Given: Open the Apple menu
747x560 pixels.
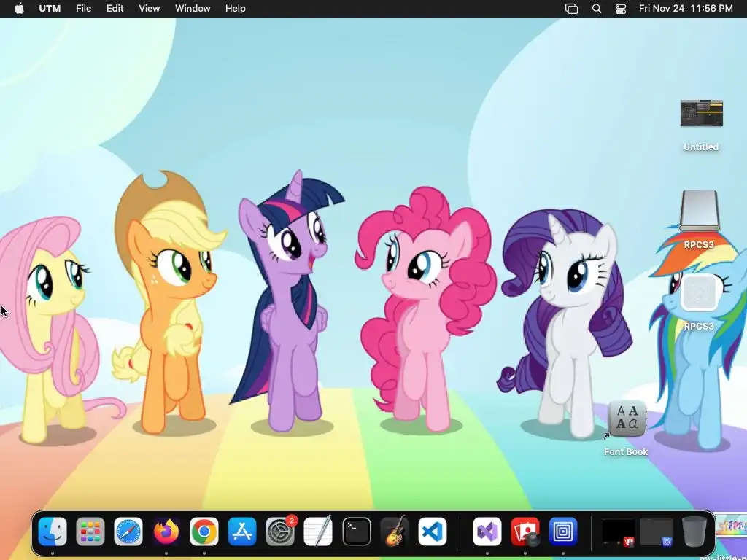Looking at the screenshot, I should 20,9.
